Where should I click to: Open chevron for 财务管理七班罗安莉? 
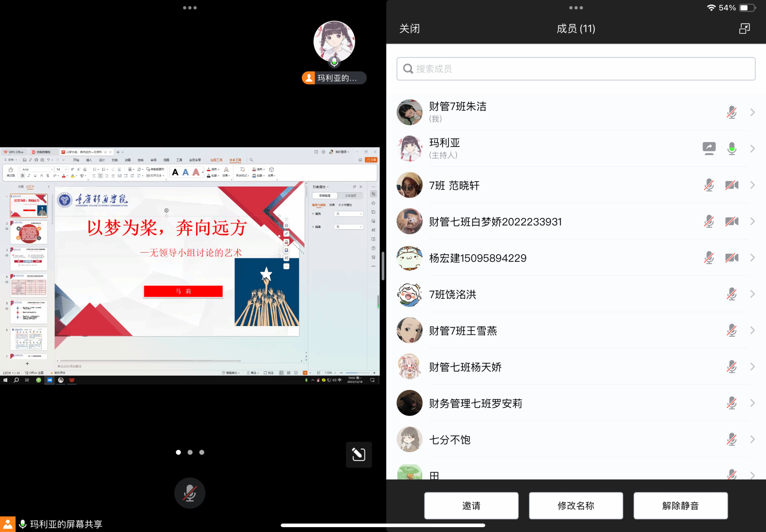(753, 403)
